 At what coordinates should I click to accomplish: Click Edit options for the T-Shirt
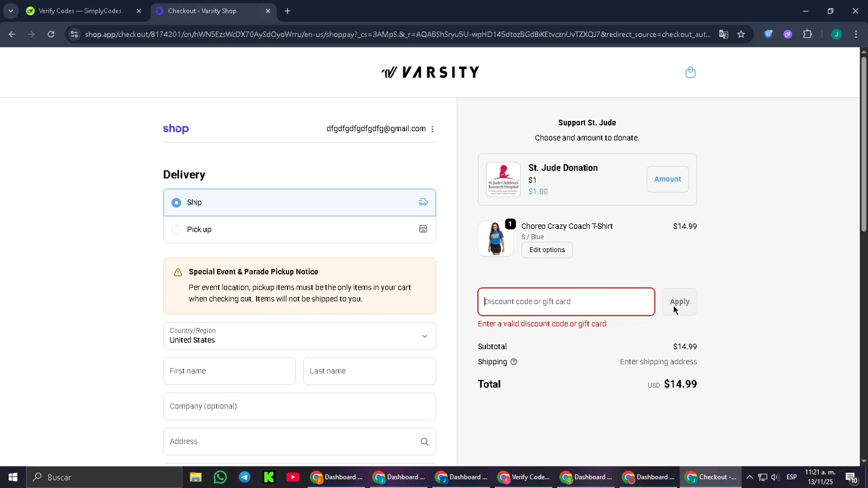[x=547, y=250]
